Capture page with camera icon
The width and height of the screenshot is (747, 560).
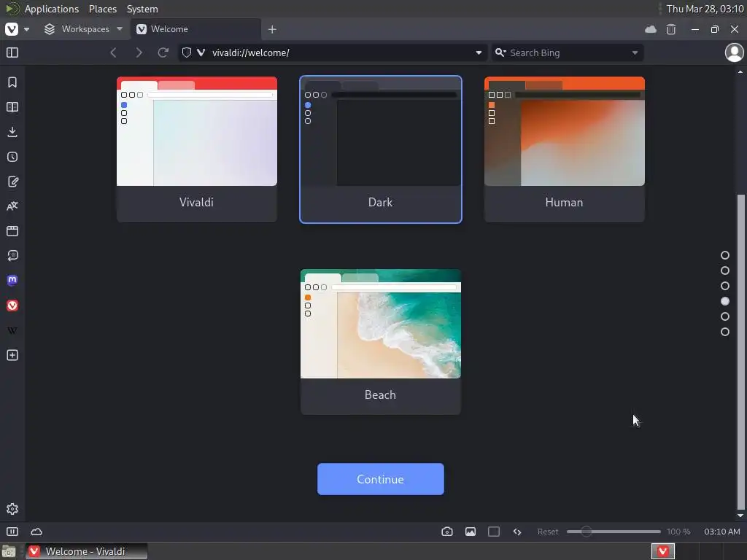tap(447, 532)
